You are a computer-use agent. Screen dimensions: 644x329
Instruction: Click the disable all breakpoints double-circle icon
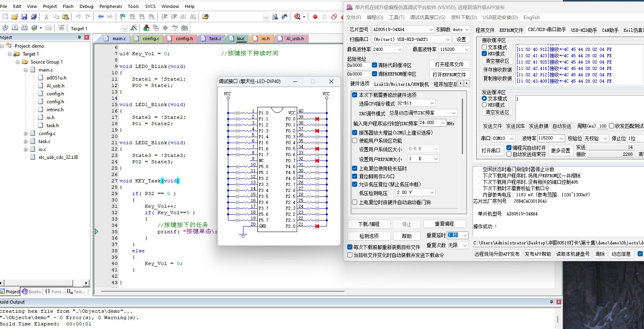click(x=334, y=17)
